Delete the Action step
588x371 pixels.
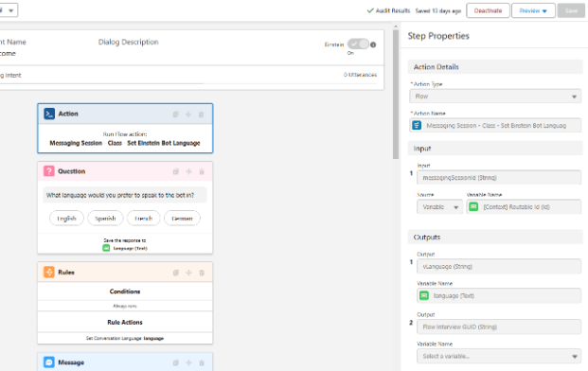point(202,115)
